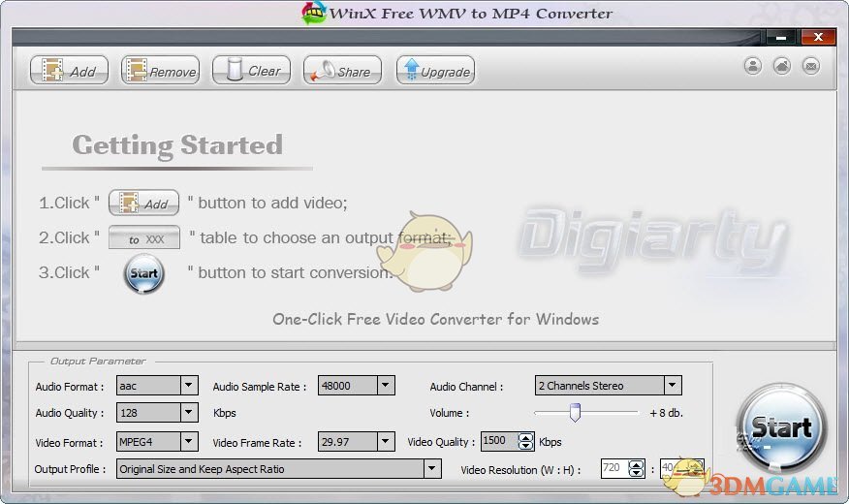The image size is (849, 504).
Task: Open the Output Profile dropdown
Action: (431, 469)
